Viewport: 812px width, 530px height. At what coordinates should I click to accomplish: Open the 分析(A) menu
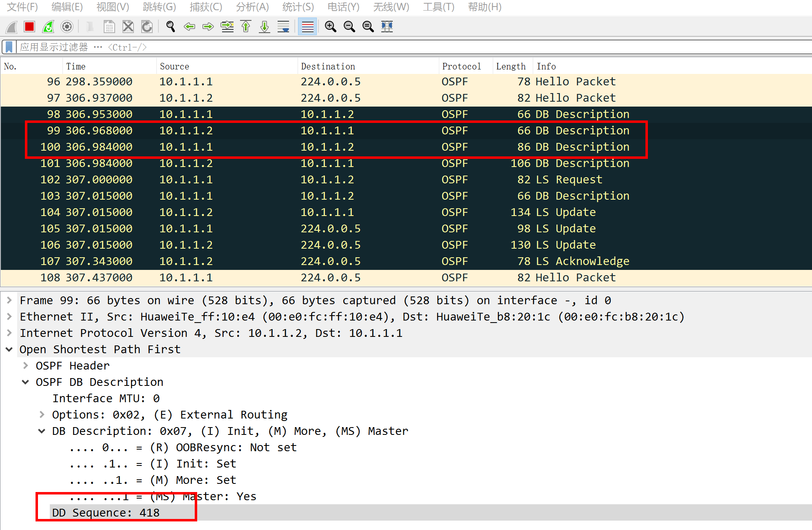click(x=252, y=7)
